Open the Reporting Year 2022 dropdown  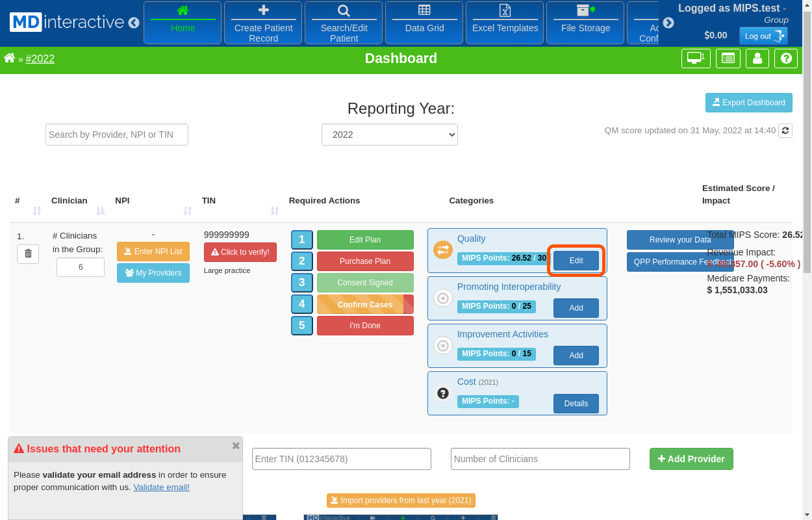click(390, 135)
